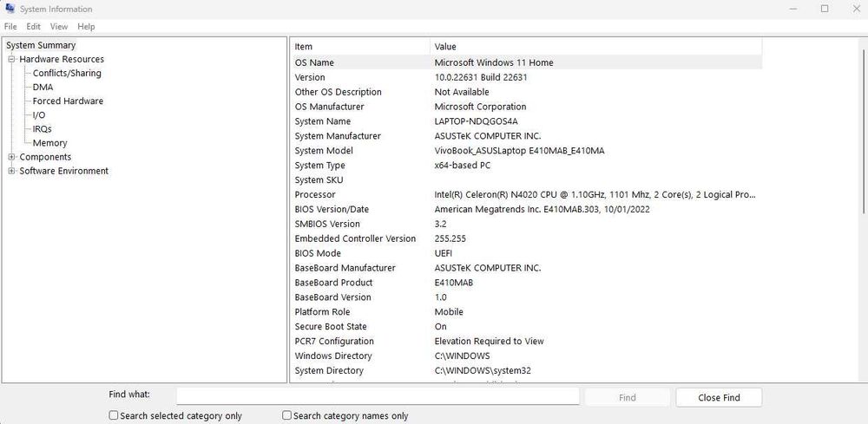Expand the Components node
The width and height of the screenshot is (868, 424).
click(11, 157)
